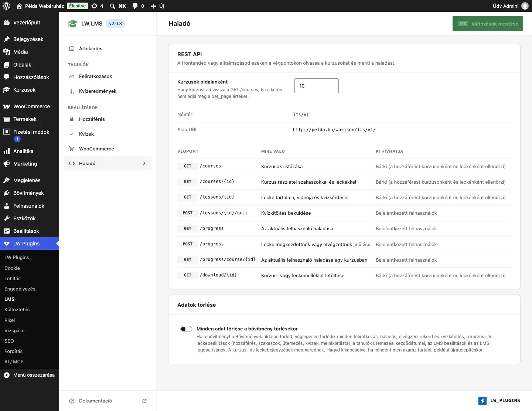Click the Bejegyzések pin icon
The image size is (532, 411).
[7, 39]
